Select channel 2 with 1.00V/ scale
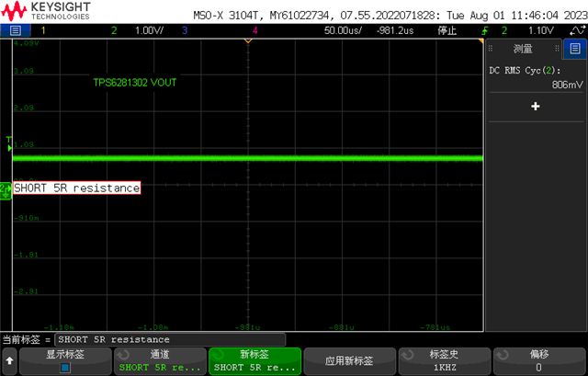 click(138, 30)
